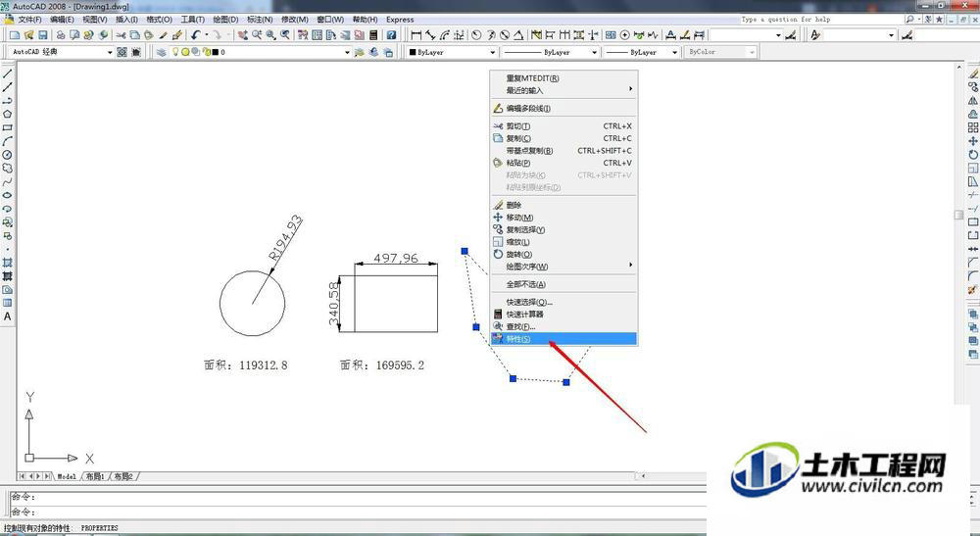Click the Linear dimension icon
Screen dimensions: 980x536
(x=416, y=35)
